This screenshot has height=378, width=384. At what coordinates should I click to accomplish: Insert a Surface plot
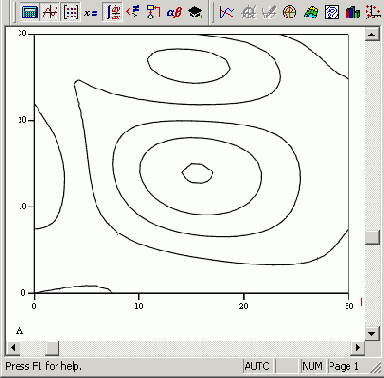311,12
